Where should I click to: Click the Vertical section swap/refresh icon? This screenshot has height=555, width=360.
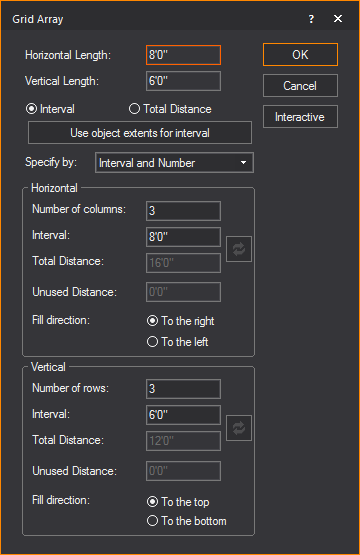tap(239, 428)
